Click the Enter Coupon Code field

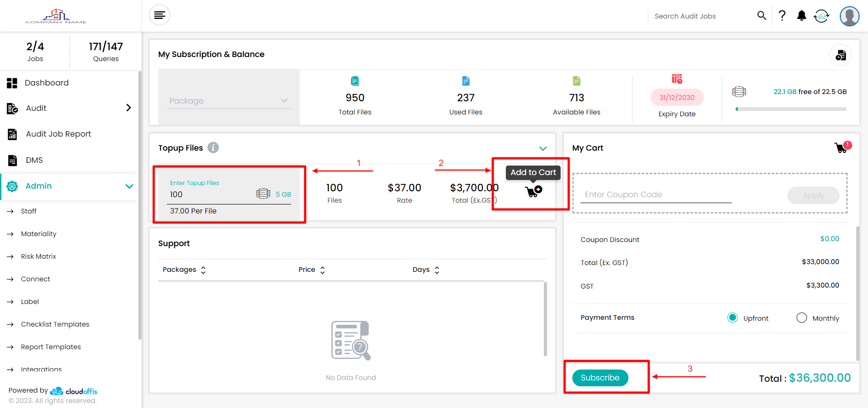(656, 195)
